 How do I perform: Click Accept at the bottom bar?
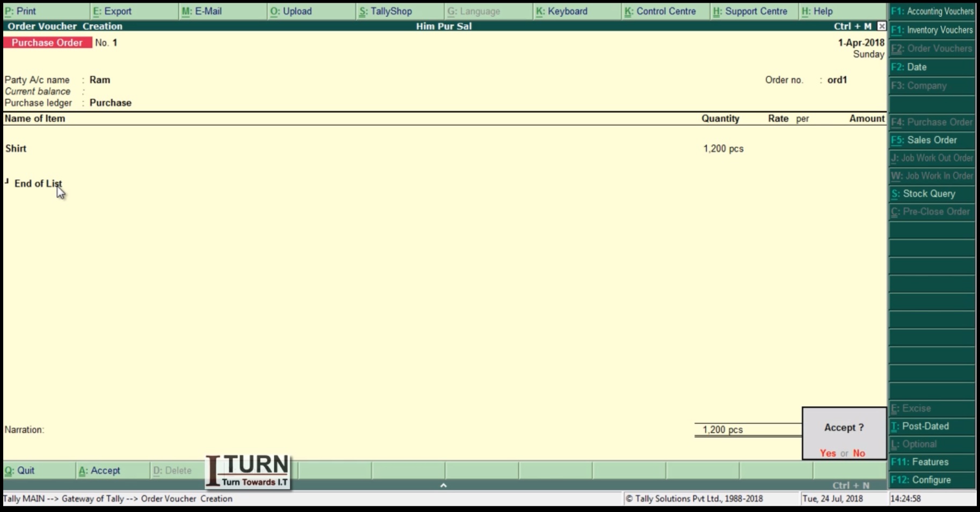coord(100,470)
